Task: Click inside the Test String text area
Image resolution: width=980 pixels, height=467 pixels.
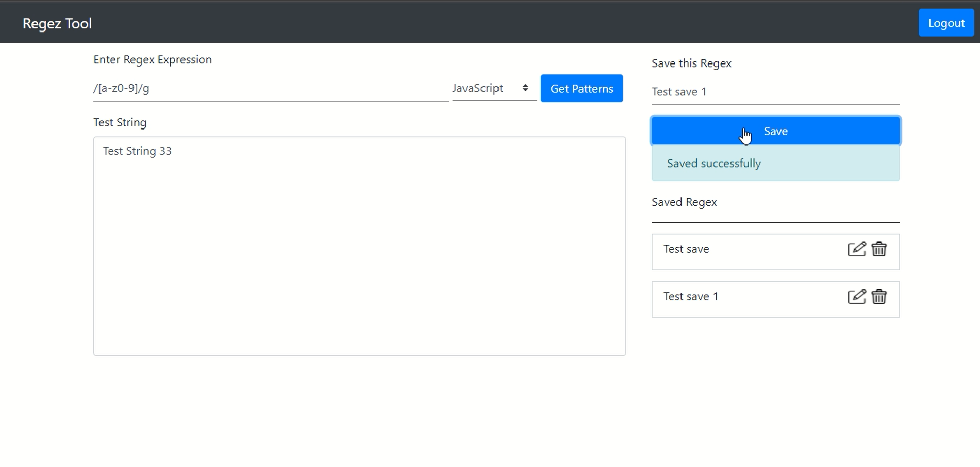Action: 359,246
